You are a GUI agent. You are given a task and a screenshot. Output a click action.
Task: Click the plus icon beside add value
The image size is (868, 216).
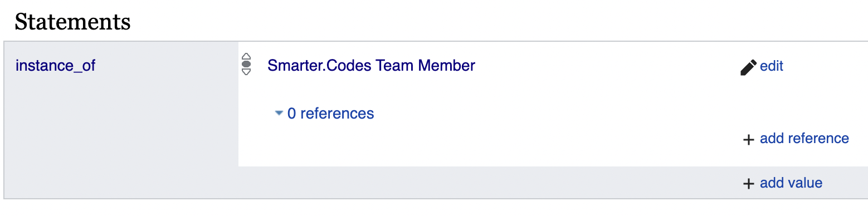pyautogui.click(x=749, y=184)
